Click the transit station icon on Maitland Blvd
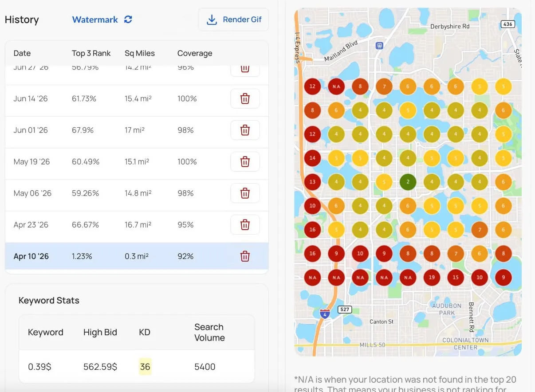535x392 pixels. point(379,45)
